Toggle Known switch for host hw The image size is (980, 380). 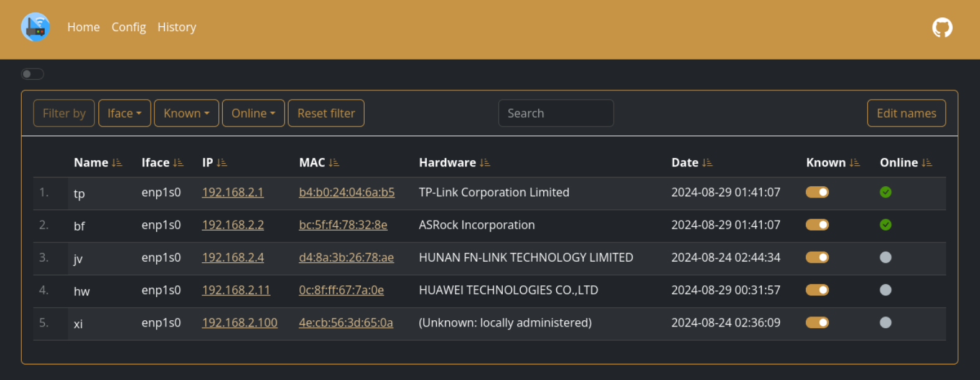817,290
